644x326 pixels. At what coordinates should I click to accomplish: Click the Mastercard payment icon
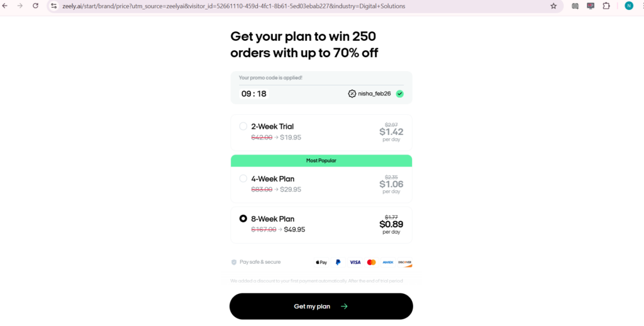click(371, 262)
